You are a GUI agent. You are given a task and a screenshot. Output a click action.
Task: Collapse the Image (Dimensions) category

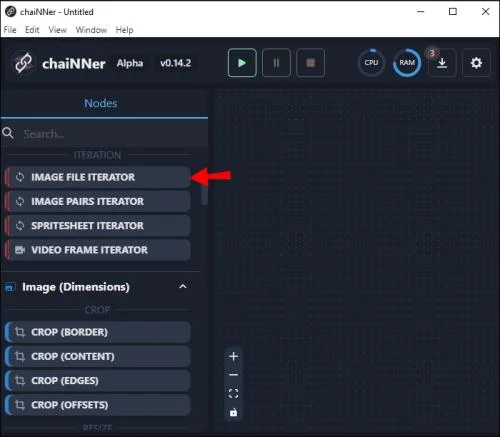point(183,287)
